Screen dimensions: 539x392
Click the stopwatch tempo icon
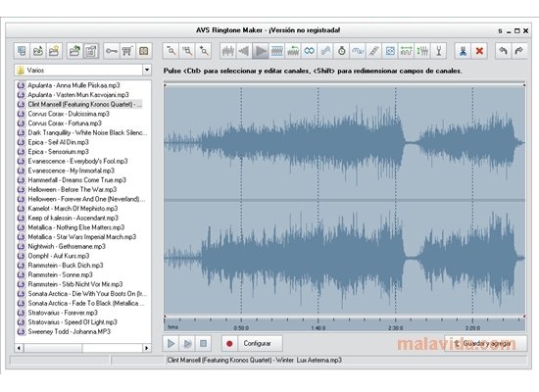(x=341, y=51)
